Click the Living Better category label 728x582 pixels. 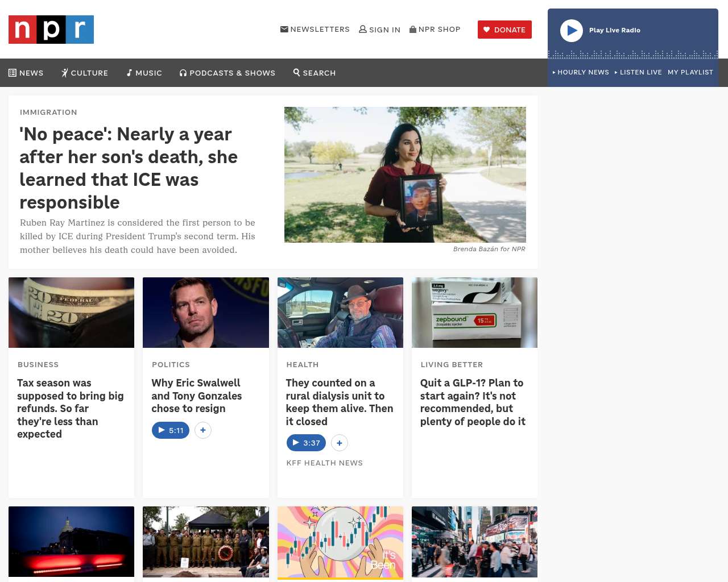click(x=452, y=364)
